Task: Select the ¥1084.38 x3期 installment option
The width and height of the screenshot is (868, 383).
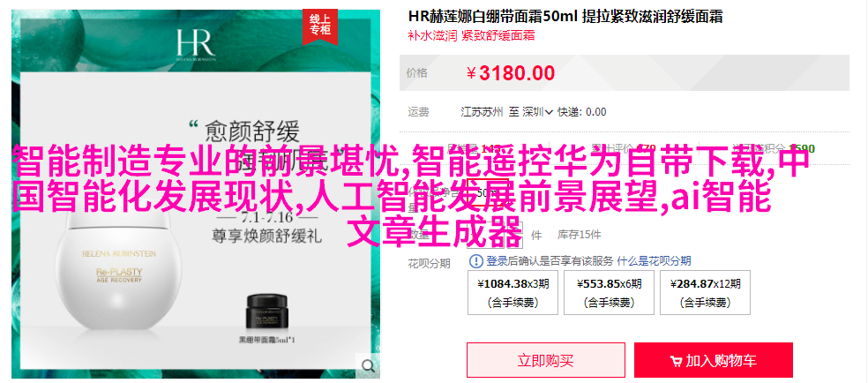Action: tap(513, 293)
